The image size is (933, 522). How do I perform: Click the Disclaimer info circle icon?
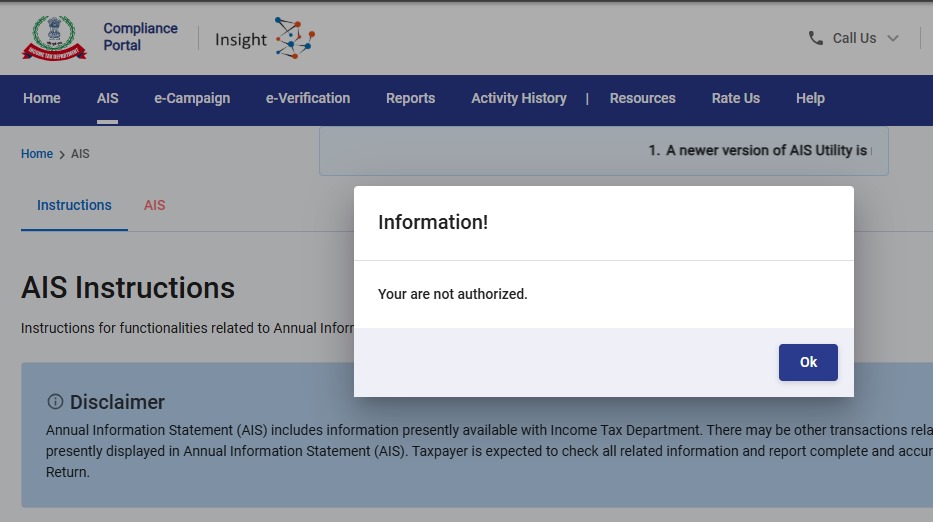click(55, 402)
